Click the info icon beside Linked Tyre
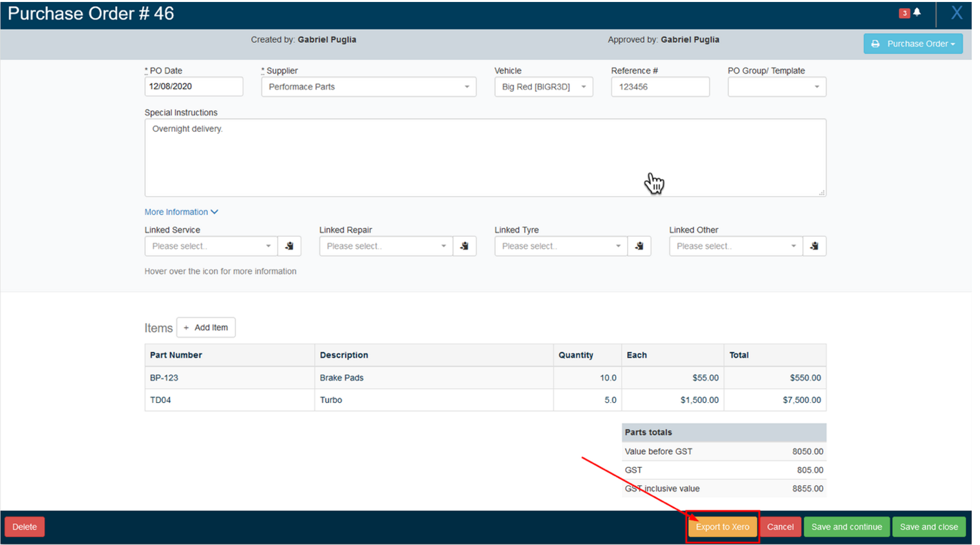The height and width of the screenshot is (545, 980). (x=639, y=246)
